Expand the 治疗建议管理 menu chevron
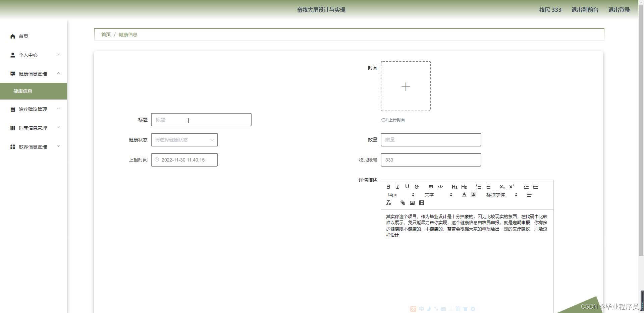This screenshot has width=644, height=313. (x=58, y=109)
